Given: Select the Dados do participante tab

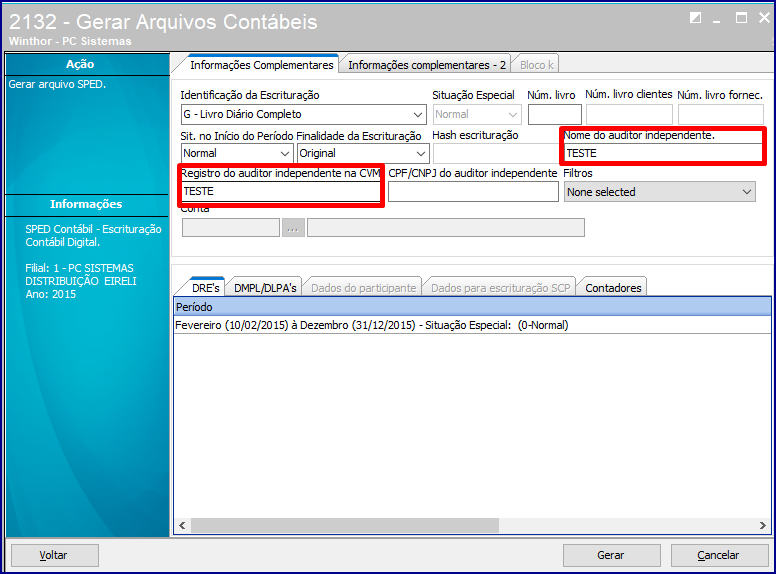Looking at the screenshot, I should (x=363, y=288).
